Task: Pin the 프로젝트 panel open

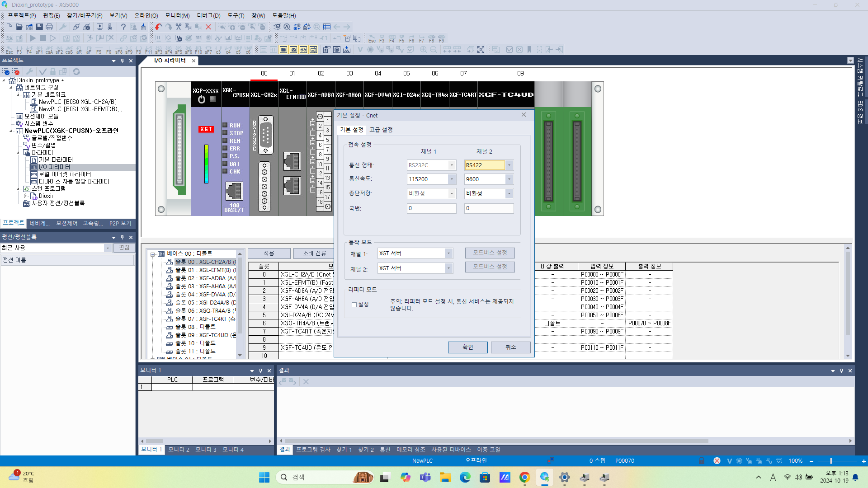Action: pos(122,60)
